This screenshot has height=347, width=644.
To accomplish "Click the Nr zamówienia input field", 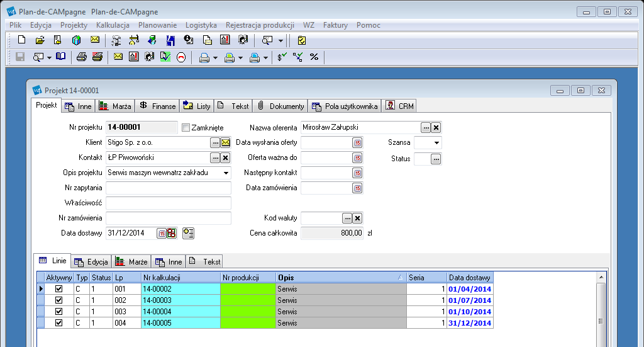I will [x=169, y=218].
